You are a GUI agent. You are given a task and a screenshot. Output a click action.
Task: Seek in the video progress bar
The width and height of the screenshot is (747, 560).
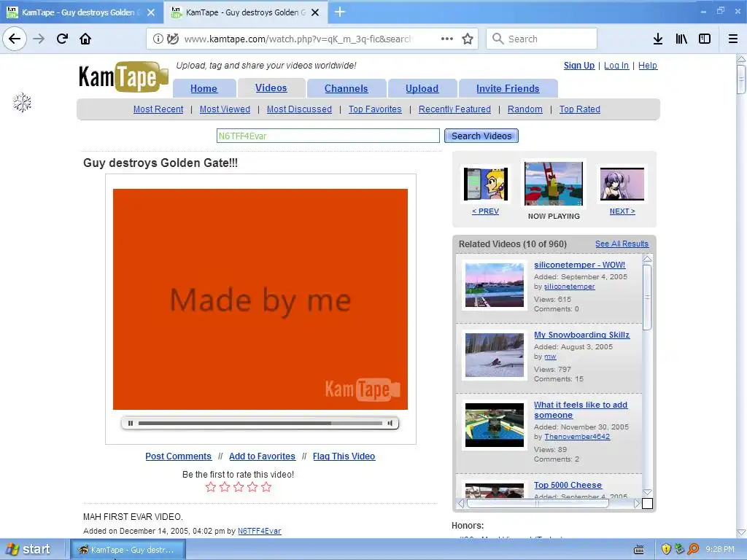(x=260, y=423)
